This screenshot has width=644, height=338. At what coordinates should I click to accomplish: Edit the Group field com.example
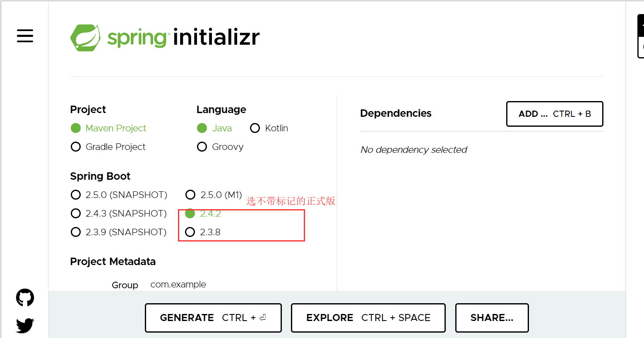178,285
